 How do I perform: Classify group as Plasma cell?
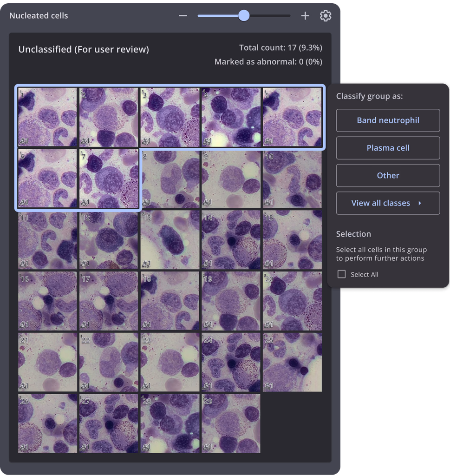388,148
